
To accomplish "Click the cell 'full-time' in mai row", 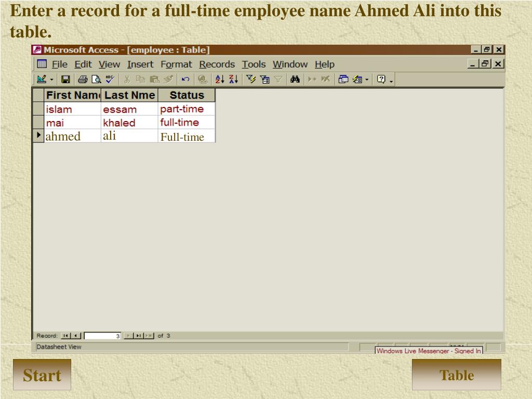I will coord(187,123).
